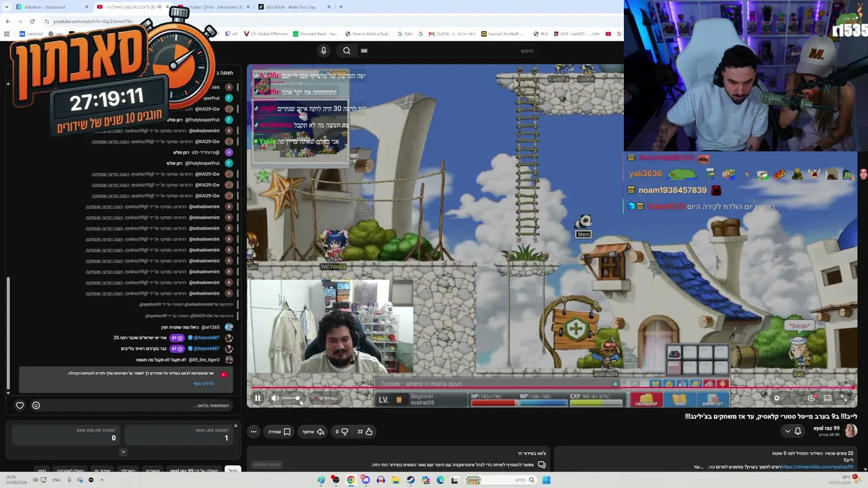
Task: Open Chrome from the taskbar
Action: point(351,480)
